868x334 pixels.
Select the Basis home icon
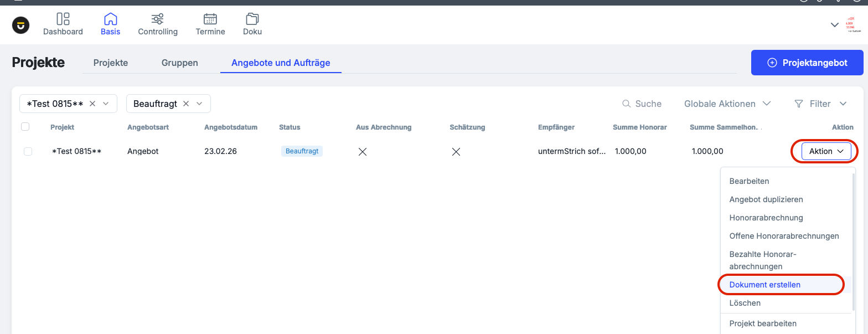111,19
